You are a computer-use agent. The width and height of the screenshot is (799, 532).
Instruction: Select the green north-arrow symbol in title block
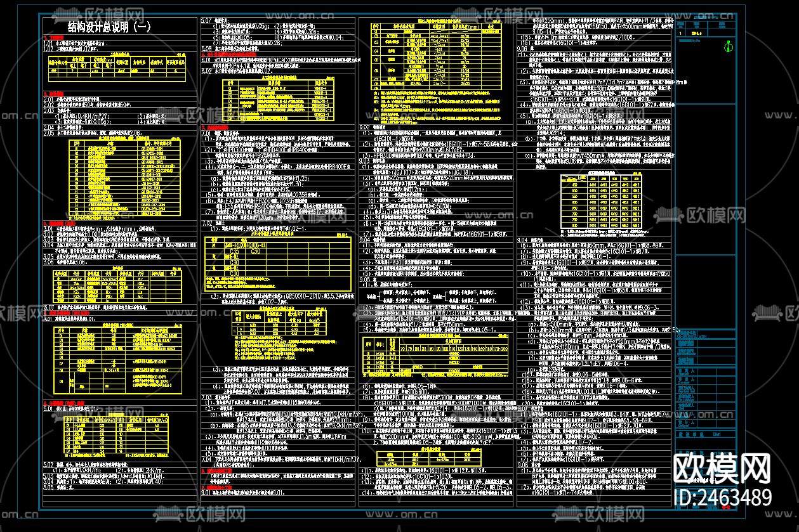point(729,46)
